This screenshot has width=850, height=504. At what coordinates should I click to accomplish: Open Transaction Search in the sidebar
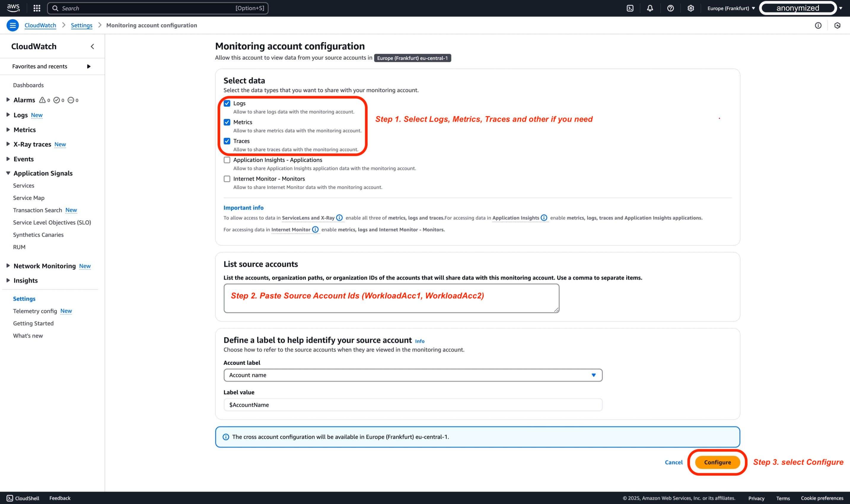pos(37,210)
